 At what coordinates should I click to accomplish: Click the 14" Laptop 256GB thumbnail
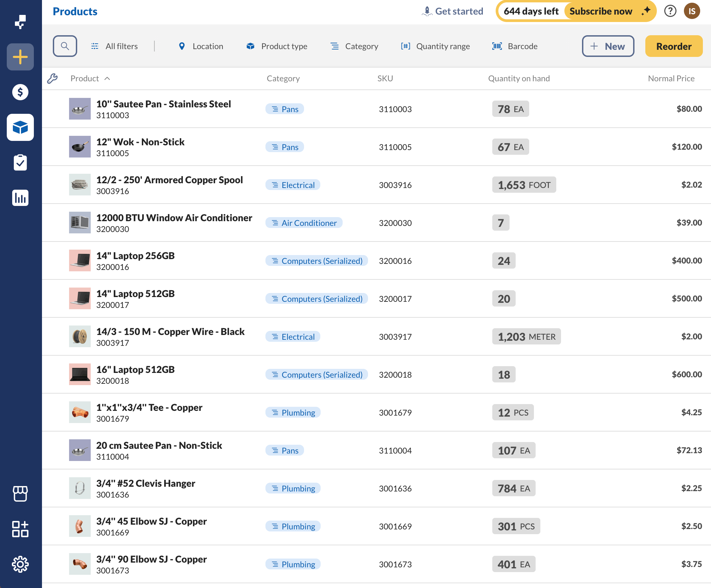point(80,260)
